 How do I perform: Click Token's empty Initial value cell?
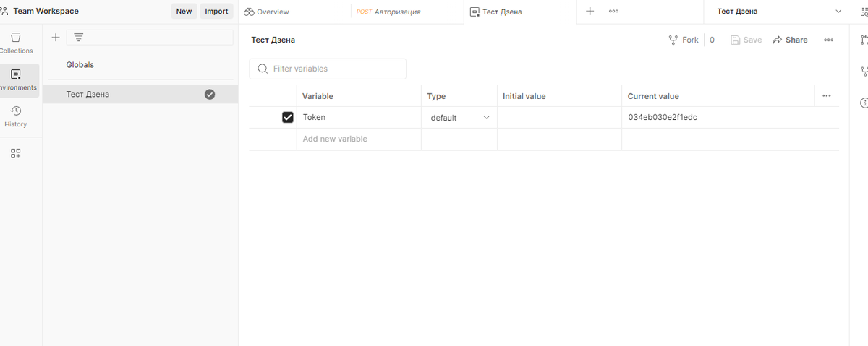559,117
